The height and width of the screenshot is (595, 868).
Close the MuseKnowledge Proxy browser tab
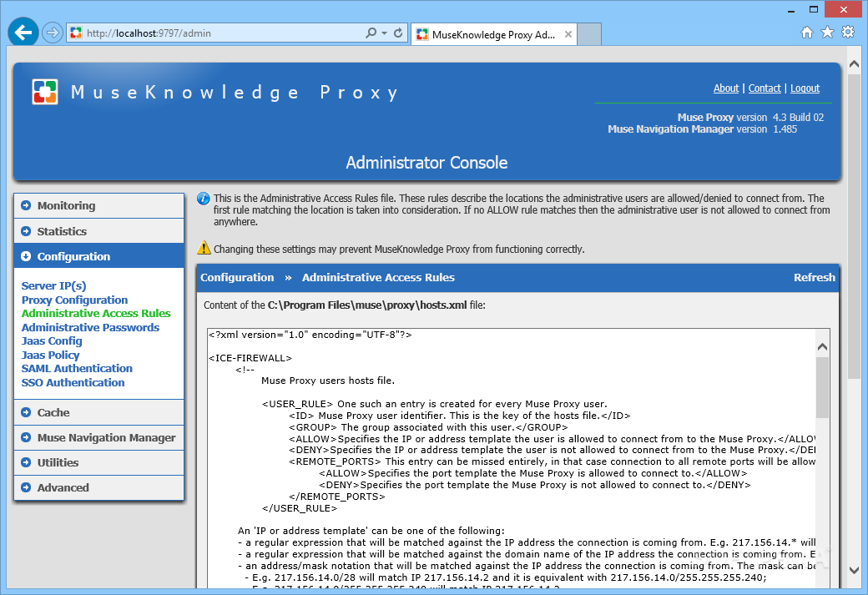coord(568,34)
